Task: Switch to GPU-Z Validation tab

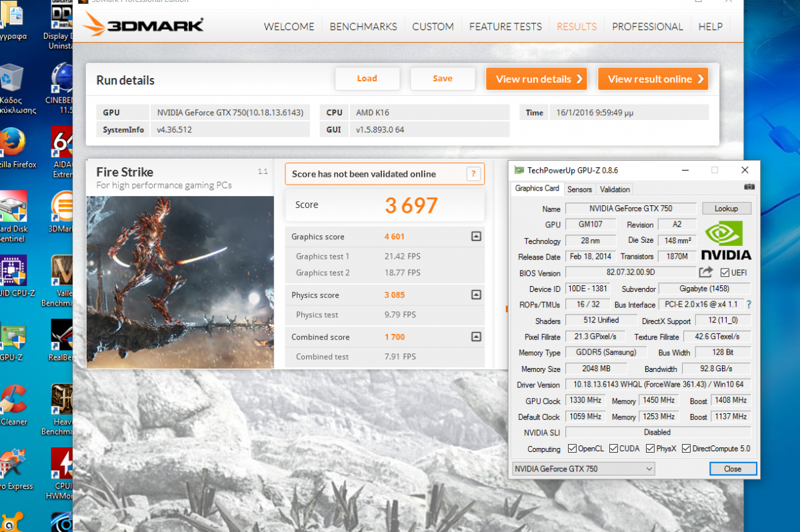Action: point(615,189)
